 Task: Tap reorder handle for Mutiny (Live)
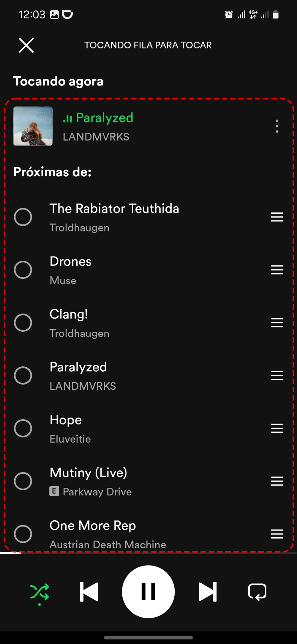tap(277, 481)
